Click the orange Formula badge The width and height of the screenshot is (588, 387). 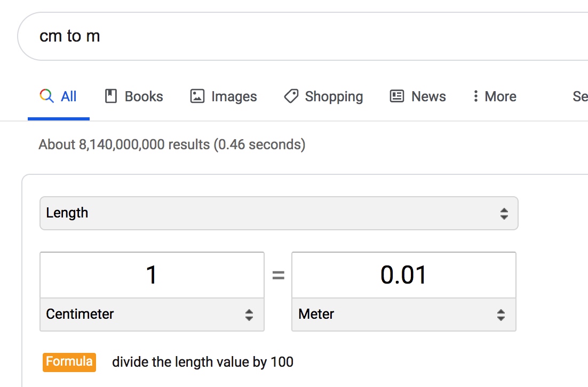click(69, 362)
